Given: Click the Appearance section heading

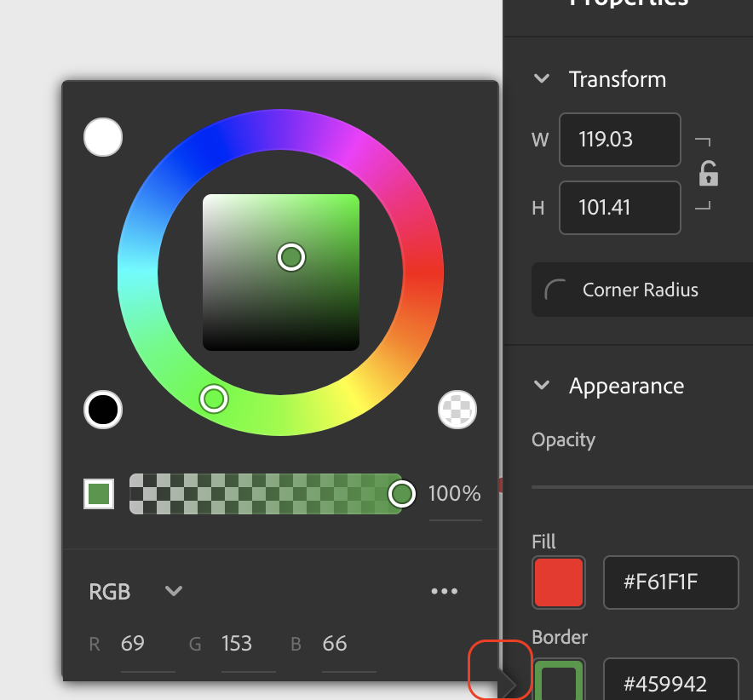Looking at the screenshot, I should [627, 386].
